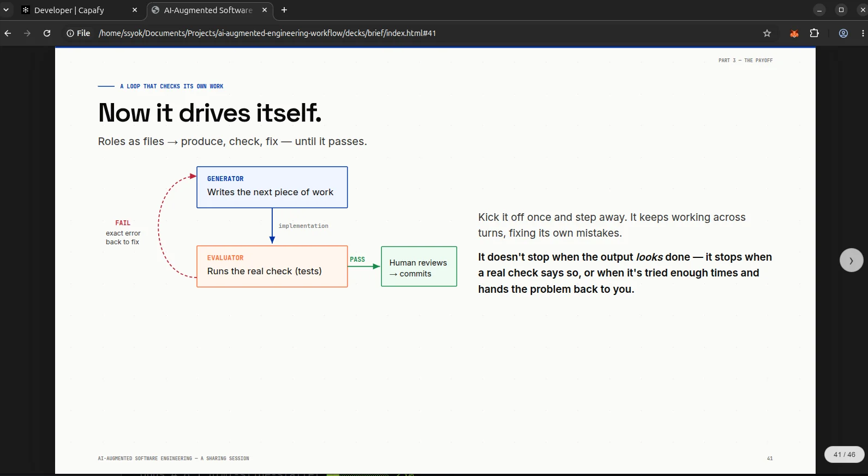Close the Developer | Capafy tab

tap(135, 10)
